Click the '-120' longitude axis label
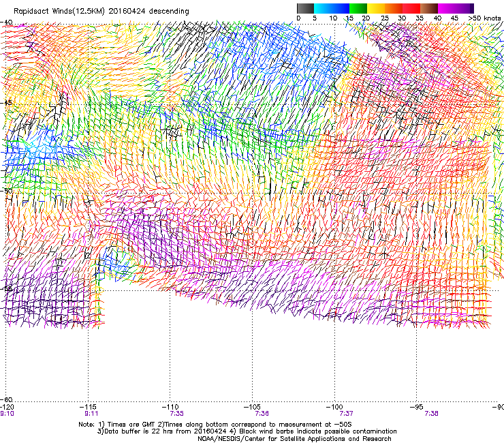 tap(7, 408)
